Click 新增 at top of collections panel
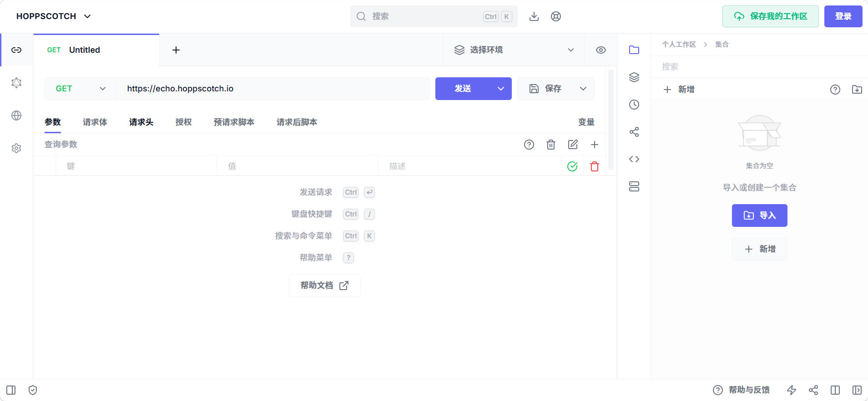This screenshot has height=401, width=868. 679,90
